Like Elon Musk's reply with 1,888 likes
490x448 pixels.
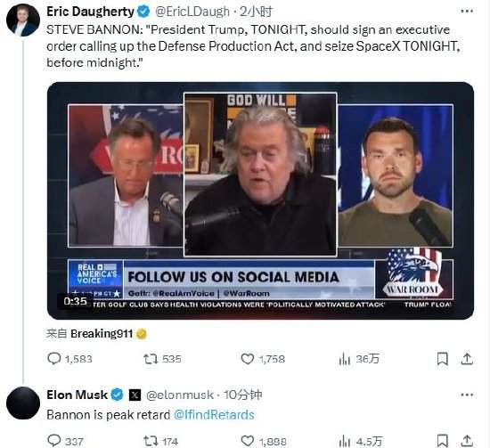(247, 441)
